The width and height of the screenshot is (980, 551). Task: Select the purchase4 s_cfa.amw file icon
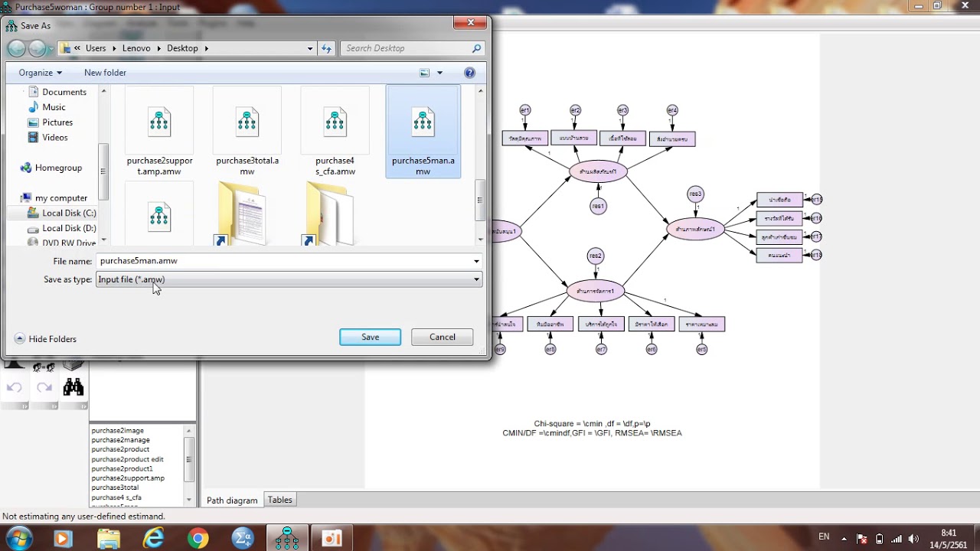[335, 123]
